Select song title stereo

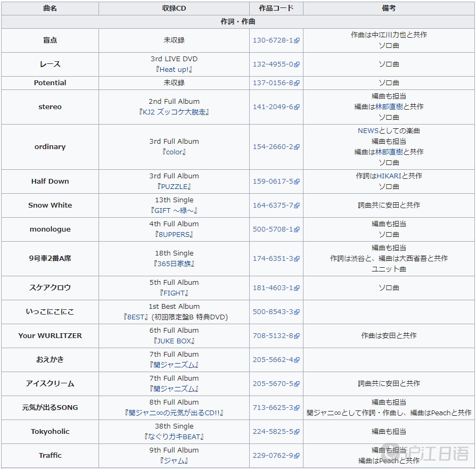(50, 107)
